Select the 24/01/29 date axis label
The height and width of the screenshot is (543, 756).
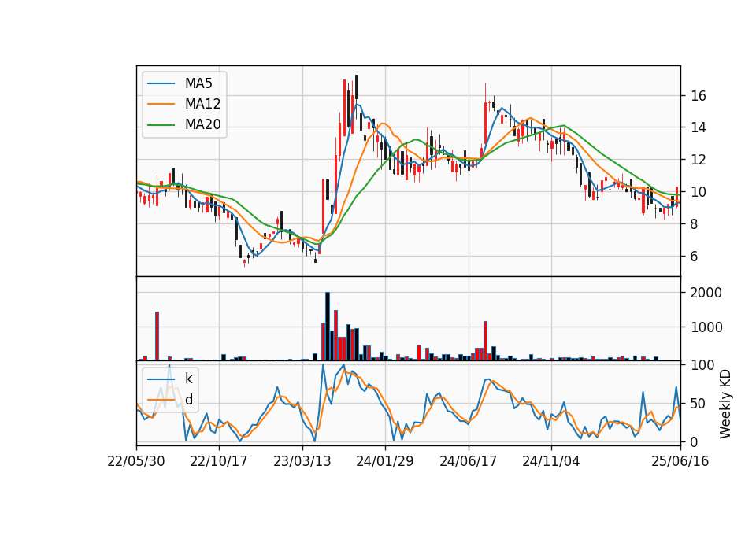point(385,461)
